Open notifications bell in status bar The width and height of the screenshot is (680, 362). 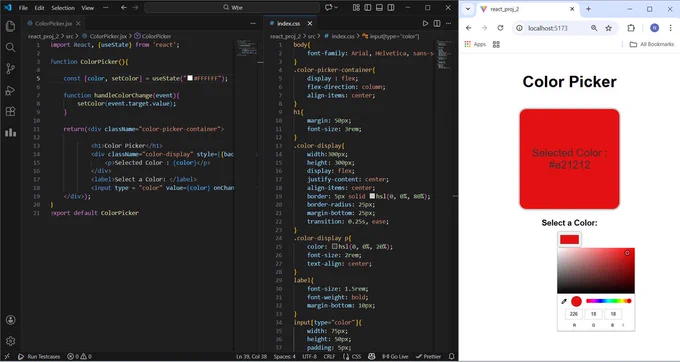[451, 356]
